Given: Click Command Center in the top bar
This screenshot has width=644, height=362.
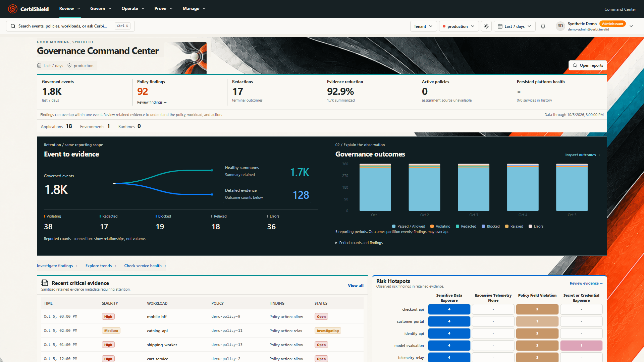Looking at the screenshot, I should (x=620, y=9).
